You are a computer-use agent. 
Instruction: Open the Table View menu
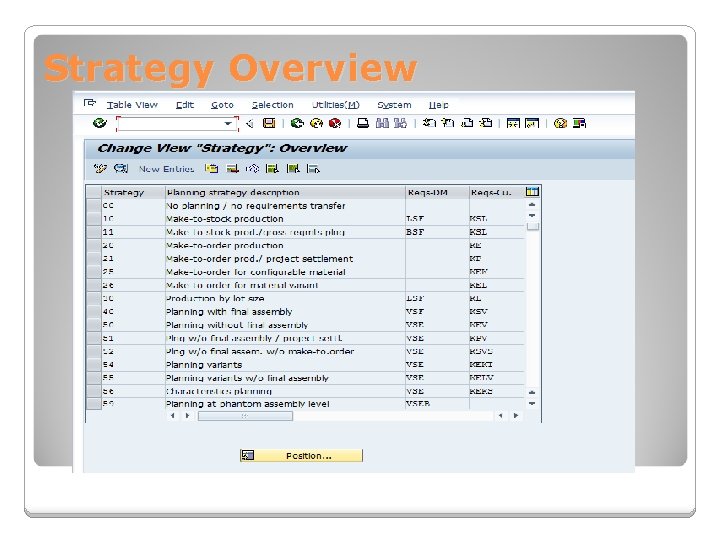click(132, 105)
